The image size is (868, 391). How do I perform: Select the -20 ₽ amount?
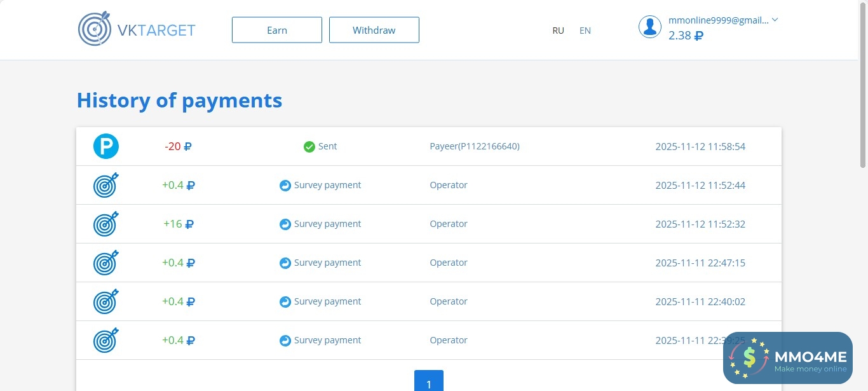pos(178,146)
